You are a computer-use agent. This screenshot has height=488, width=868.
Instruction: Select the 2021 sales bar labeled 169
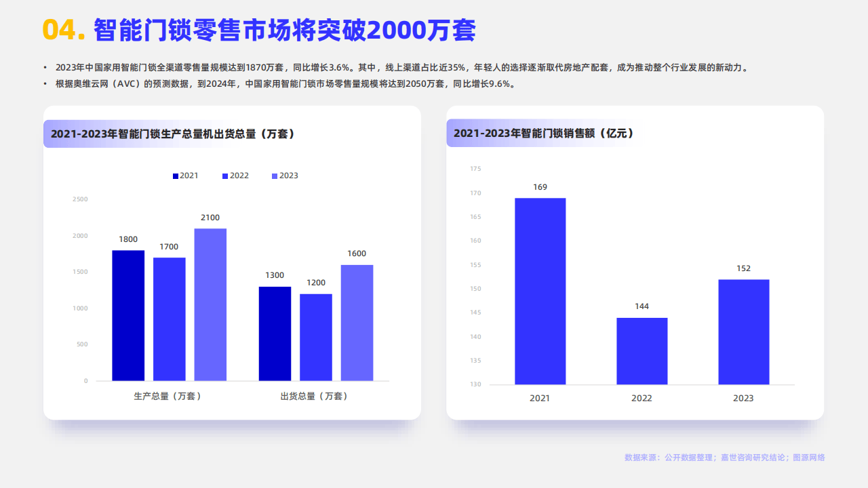tap(540, 291)
